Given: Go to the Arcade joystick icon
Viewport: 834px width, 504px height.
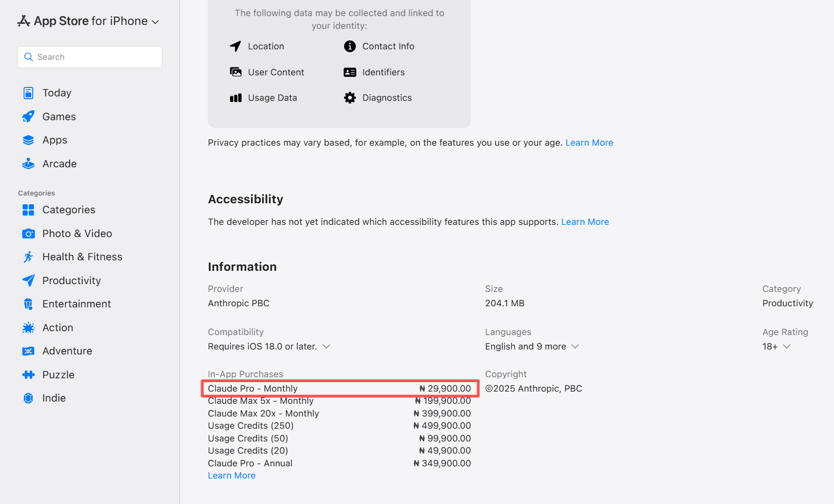Looking at the screenshot, I should coord(28,164).
